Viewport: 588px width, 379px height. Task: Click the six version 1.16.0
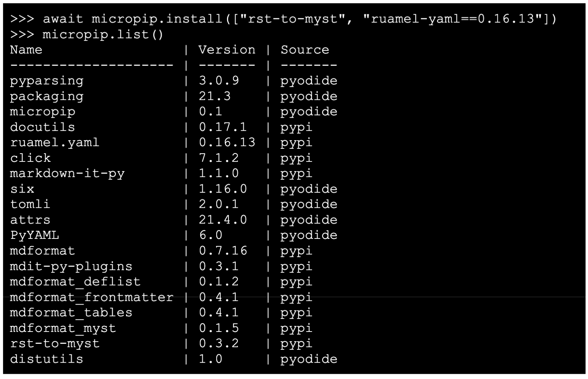[223, 189]
